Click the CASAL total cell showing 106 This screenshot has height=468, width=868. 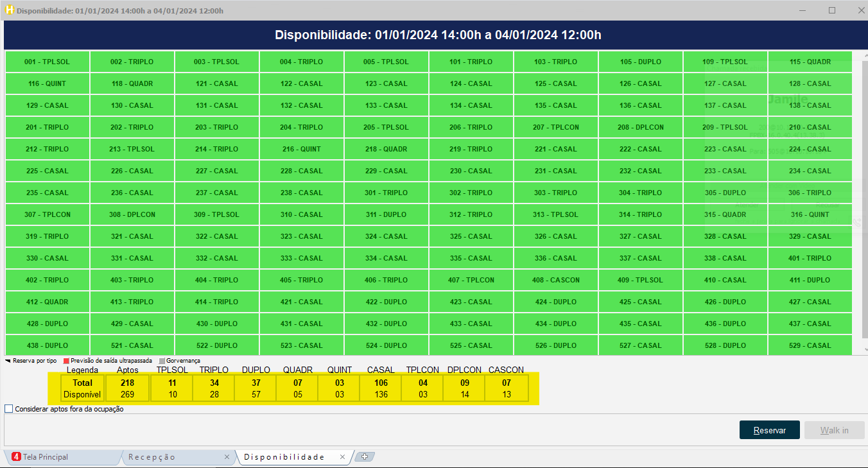tap(381, 383)
